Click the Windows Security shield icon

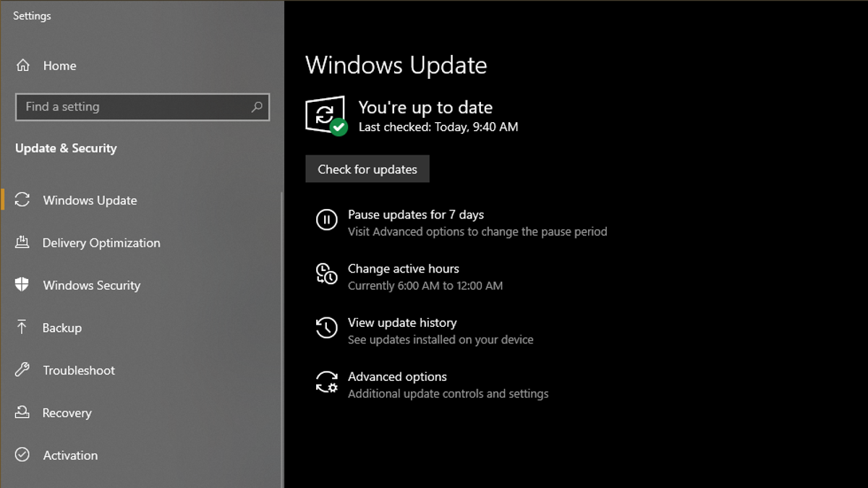(22, 285)
